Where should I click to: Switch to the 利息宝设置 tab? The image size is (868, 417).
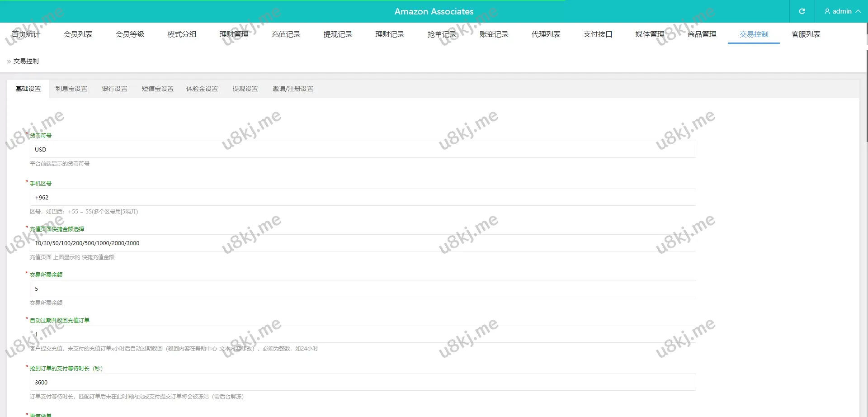pyautogui.click(x=71, y=89)
